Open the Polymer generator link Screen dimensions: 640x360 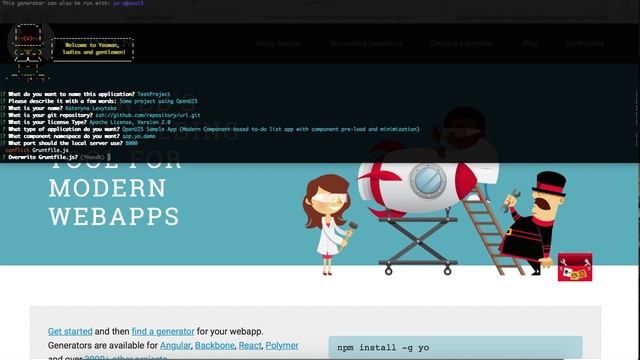tap(282, 345)
